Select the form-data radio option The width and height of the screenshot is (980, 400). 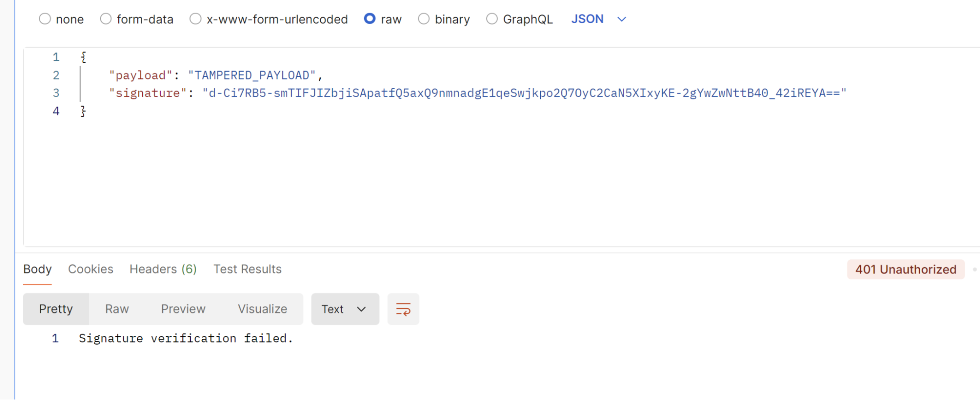click(105, 19)
